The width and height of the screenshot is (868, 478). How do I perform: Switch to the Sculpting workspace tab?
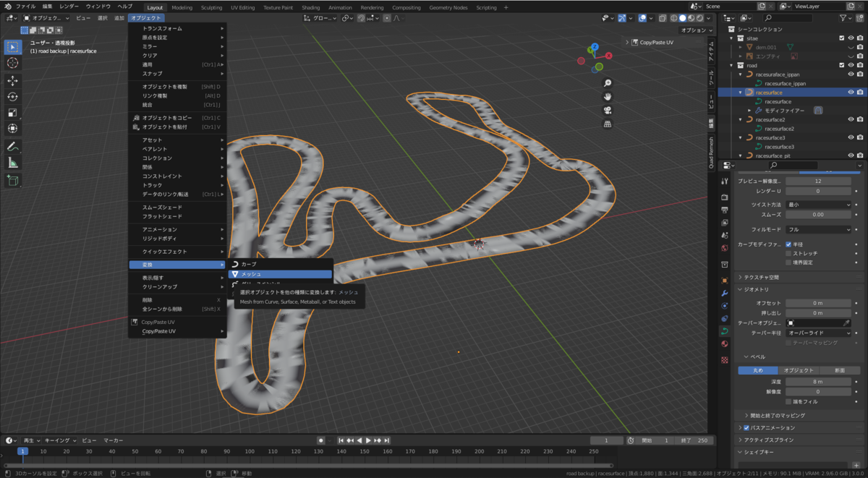pos(211,7)
